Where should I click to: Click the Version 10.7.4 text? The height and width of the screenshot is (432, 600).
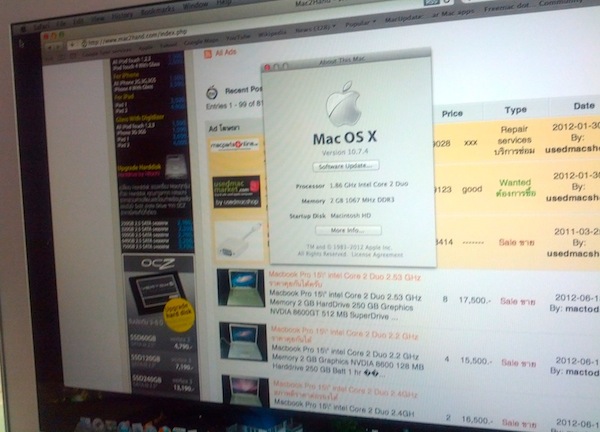click(x=344, y=150)
